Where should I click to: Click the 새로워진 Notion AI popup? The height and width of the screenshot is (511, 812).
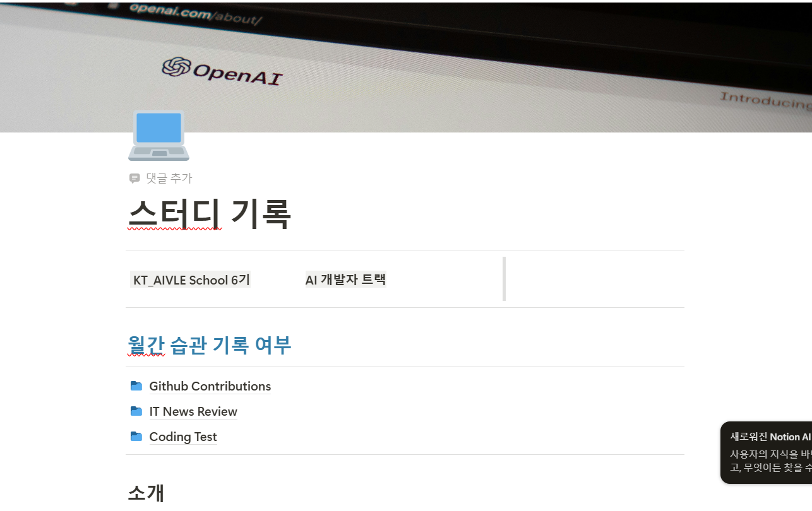766,452
